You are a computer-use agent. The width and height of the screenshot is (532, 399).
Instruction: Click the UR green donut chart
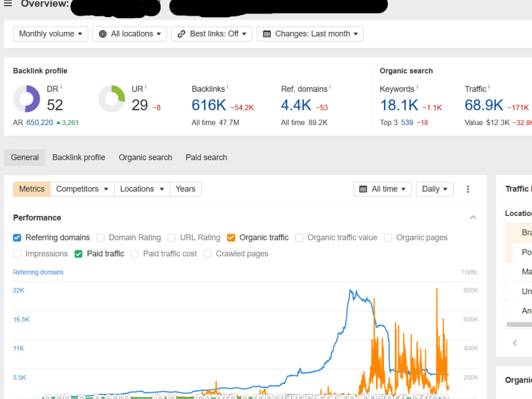click(x=112, y=99)
